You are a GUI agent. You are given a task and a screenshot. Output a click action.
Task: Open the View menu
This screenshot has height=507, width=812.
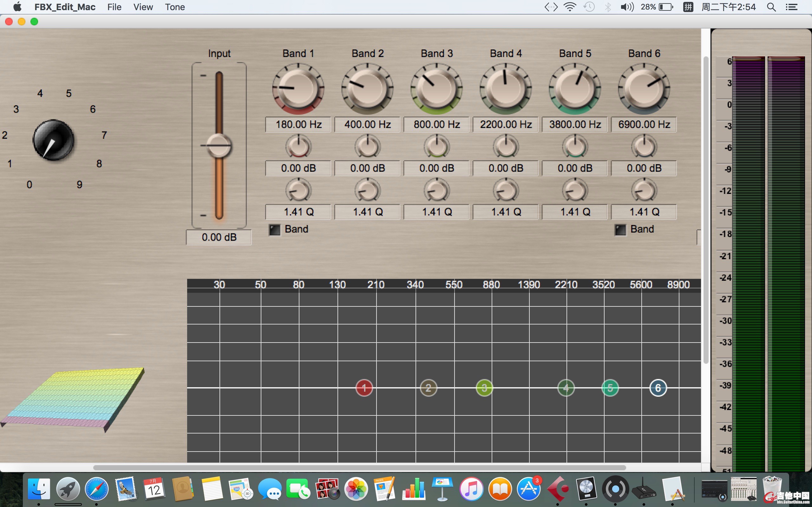[143, 7]
